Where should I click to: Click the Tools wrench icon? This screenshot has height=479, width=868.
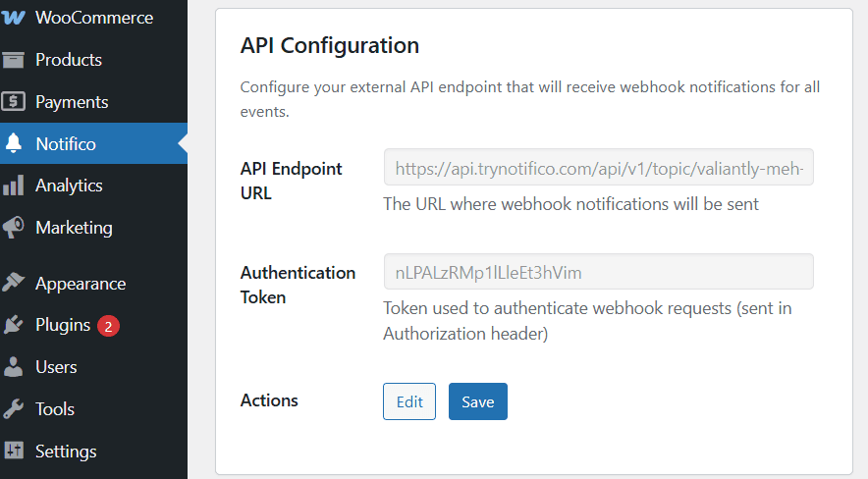[14, 408]
